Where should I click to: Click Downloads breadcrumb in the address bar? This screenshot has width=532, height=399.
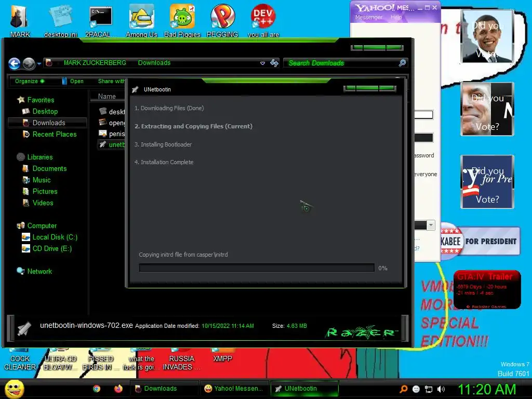(x=154, y=63)
